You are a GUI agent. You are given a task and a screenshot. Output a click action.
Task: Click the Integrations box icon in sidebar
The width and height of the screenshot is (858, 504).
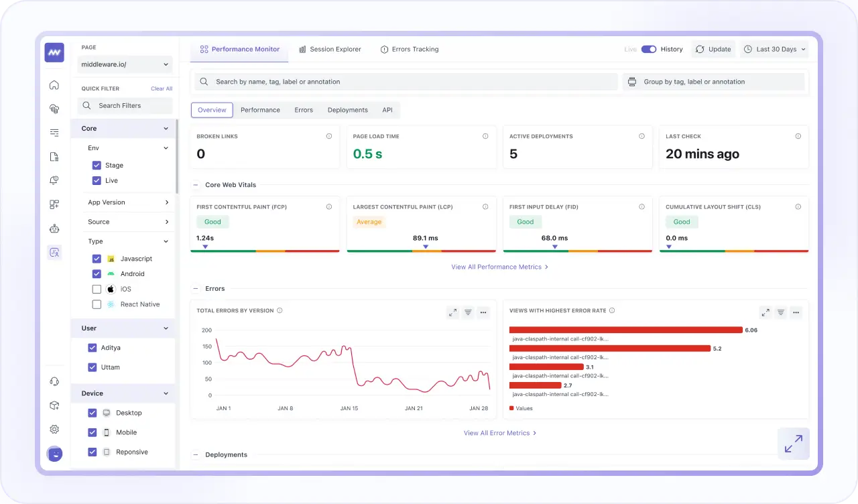54,405
